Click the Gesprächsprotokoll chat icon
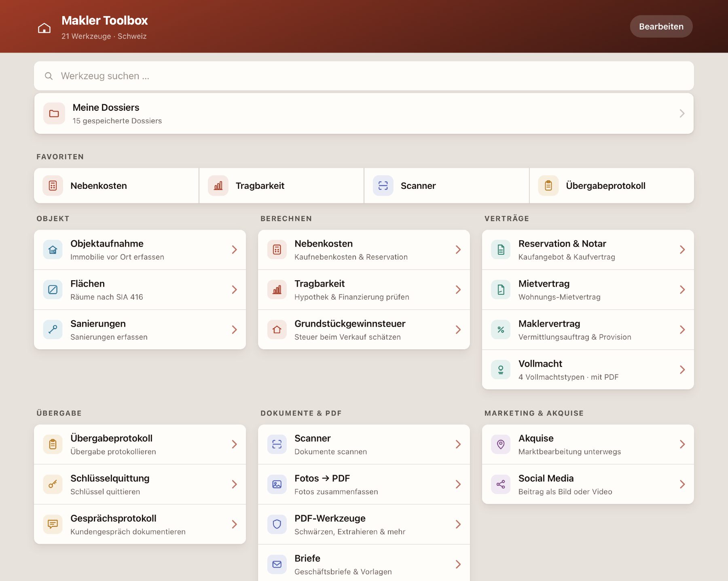 coord(53,524)
